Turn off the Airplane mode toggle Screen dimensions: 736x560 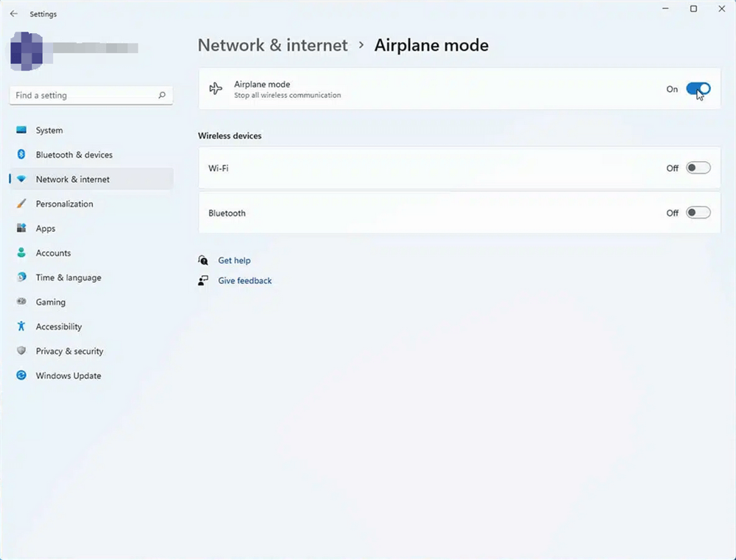tap(698, 89)
